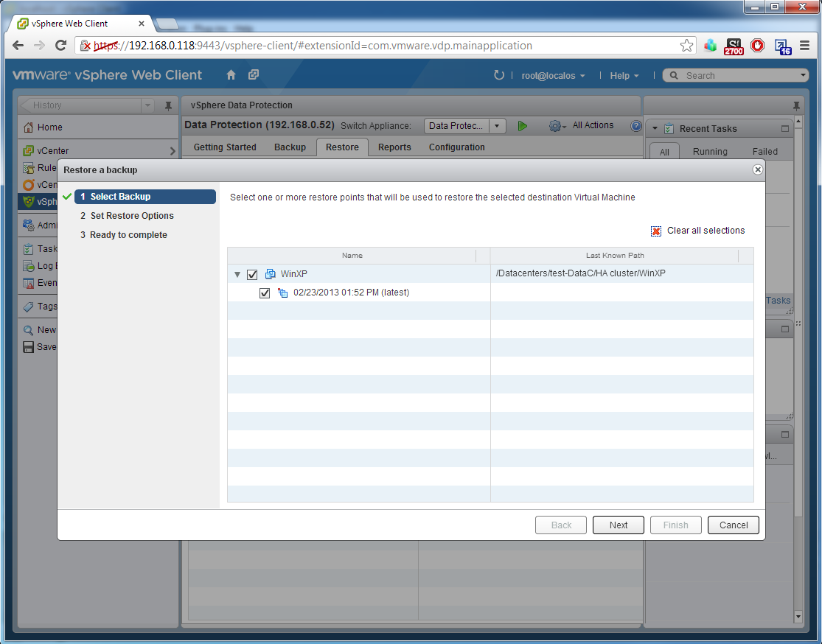This screenshot has width=822, height=644.
Task: Click the vSphere home icon
Action: (x=231, y=75)
